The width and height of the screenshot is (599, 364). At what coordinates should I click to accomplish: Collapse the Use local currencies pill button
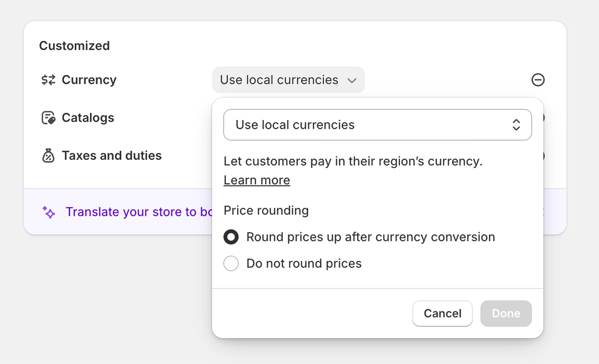click(288, 80)
